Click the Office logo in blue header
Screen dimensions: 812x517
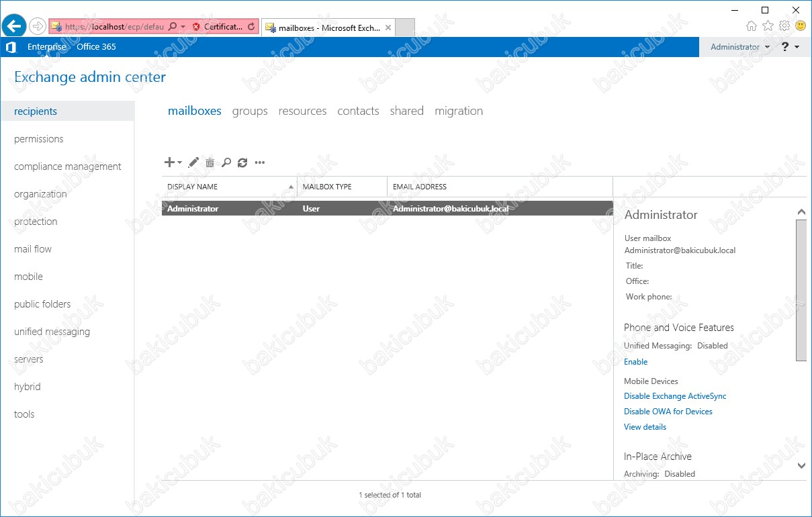(x=10, y=47)
